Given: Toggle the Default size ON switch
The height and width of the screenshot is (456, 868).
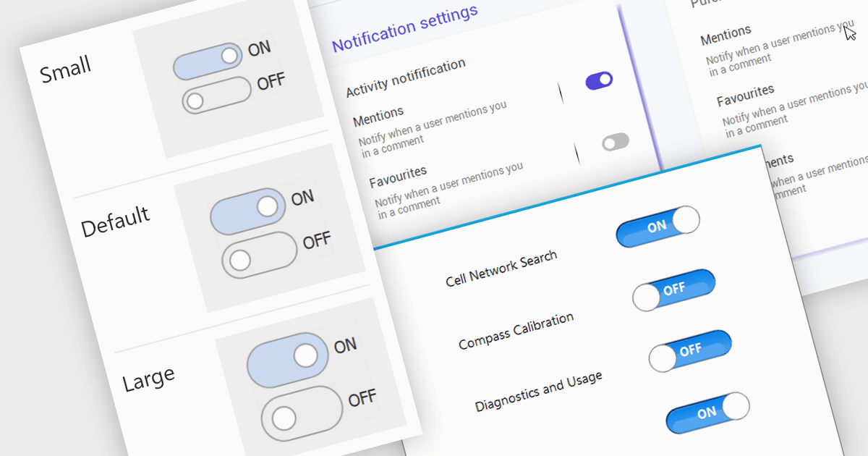Looking at the screenshot, I should [247, 211].
